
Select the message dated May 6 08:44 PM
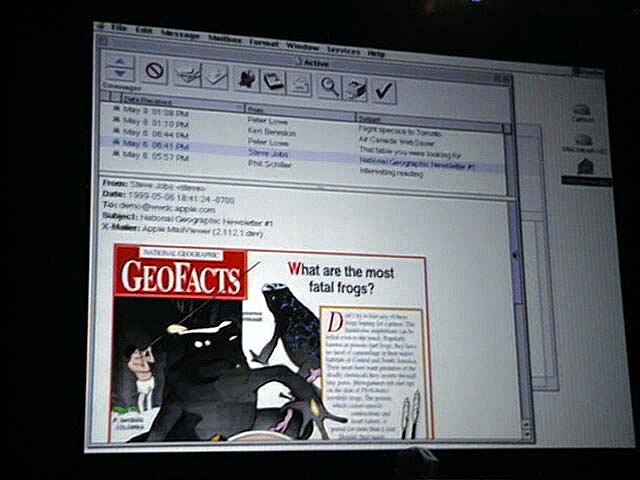156,133
